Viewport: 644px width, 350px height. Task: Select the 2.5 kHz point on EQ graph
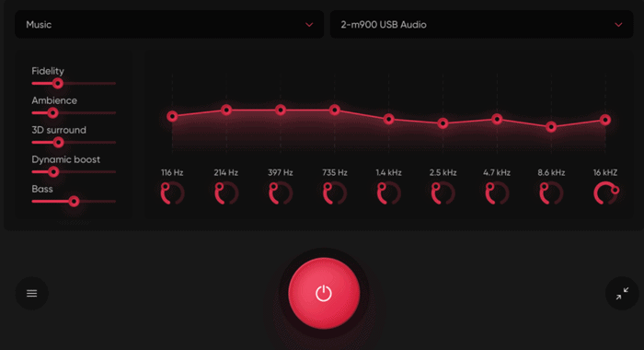click(x=443, y=123)
